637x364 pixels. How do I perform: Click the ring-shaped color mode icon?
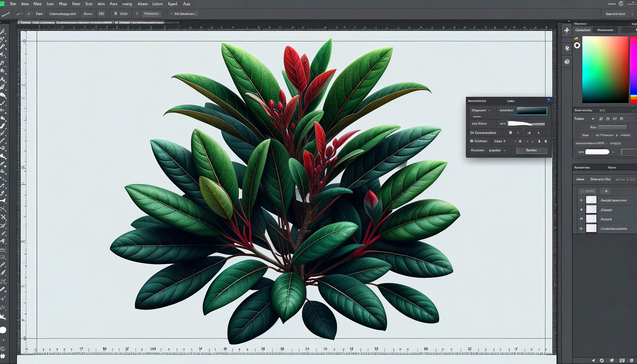577,45
